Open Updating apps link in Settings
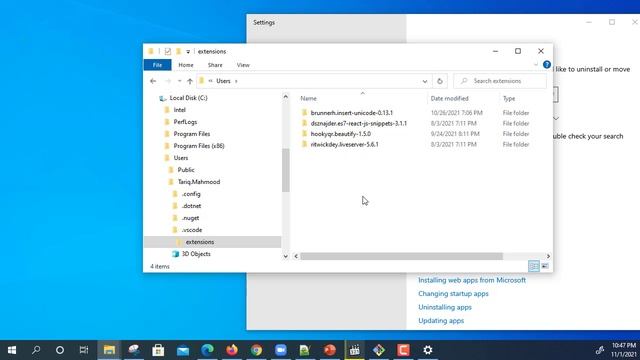Viewport: 640px width, 360px height. click(x=441, y=320)
